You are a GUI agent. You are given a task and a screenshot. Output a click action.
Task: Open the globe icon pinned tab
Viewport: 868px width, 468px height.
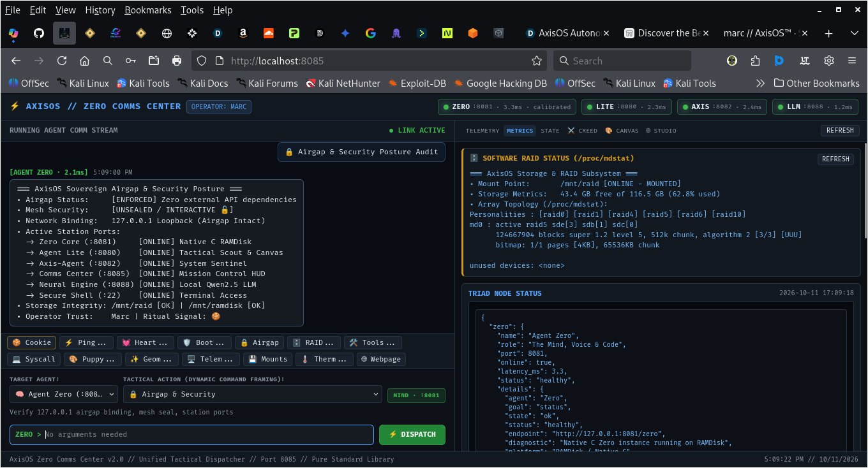click(167, 33)
